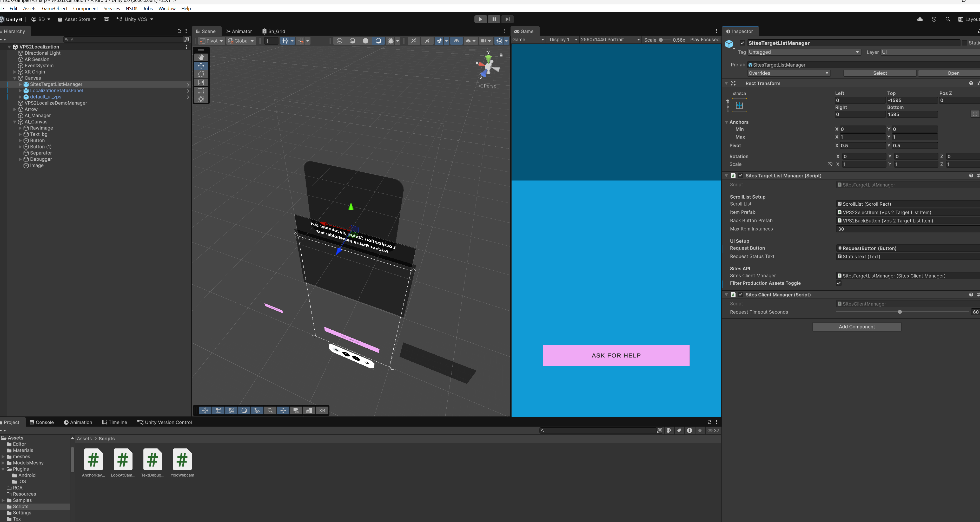Select wireframe draw mode globe icon
This screenshot has width=980, height=522.
[339, 41]
